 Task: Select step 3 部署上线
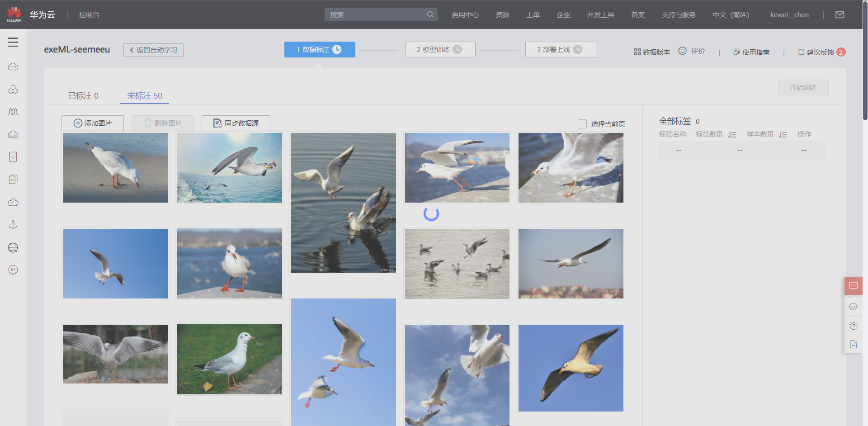(x=560, y=49)
